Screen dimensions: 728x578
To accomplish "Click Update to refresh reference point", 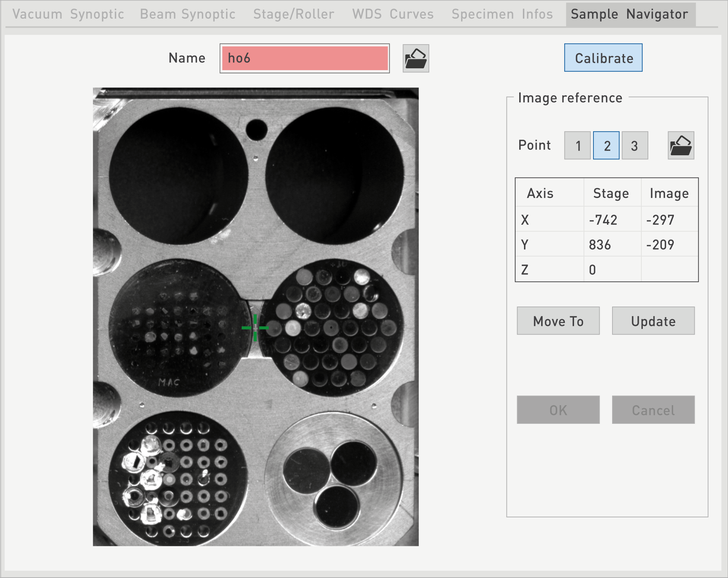I will click(x=653, y=321).
